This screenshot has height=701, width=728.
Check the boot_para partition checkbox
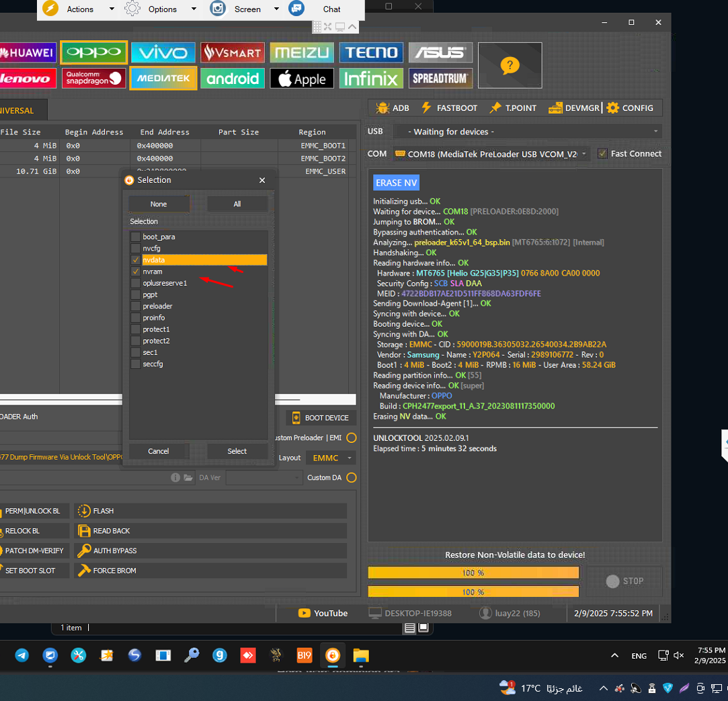coord(136,237)
